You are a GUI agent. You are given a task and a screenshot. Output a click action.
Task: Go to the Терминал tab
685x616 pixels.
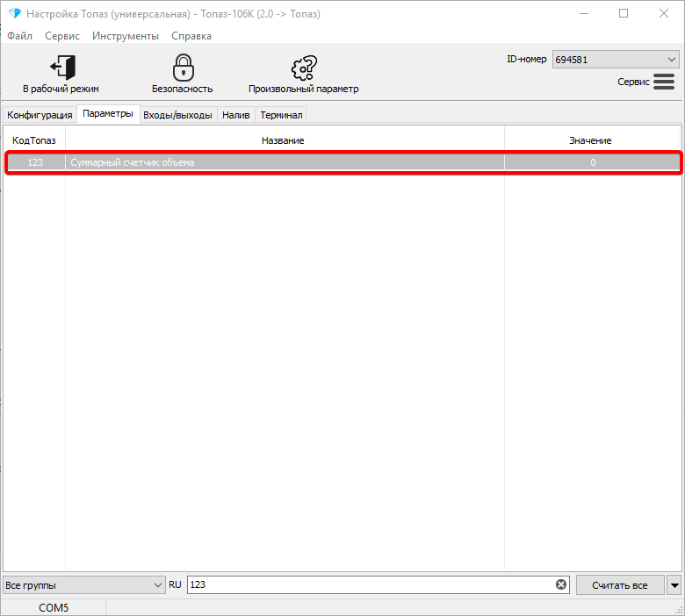[x=281, y=115]
